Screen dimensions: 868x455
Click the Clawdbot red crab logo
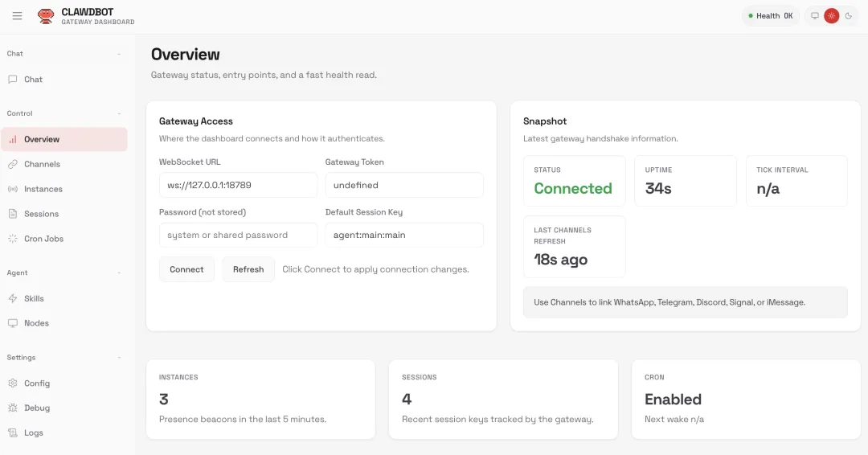[x=47, y=16]
